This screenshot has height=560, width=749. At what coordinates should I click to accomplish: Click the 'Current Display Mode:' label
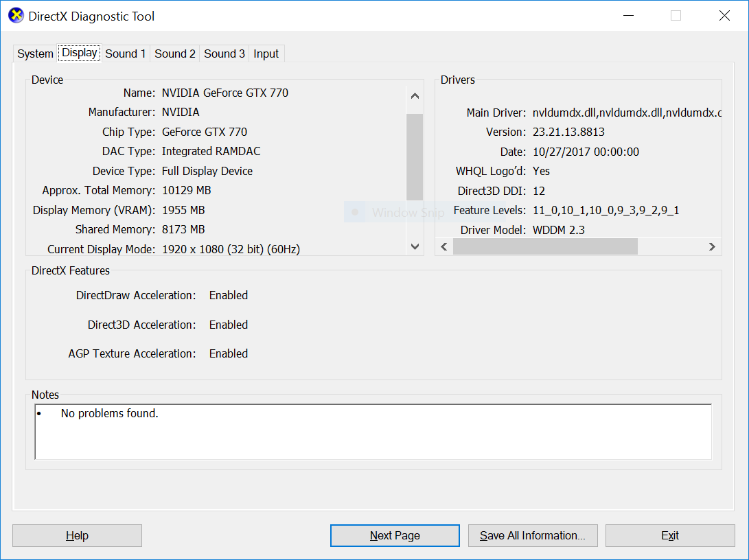click(102, 249)
